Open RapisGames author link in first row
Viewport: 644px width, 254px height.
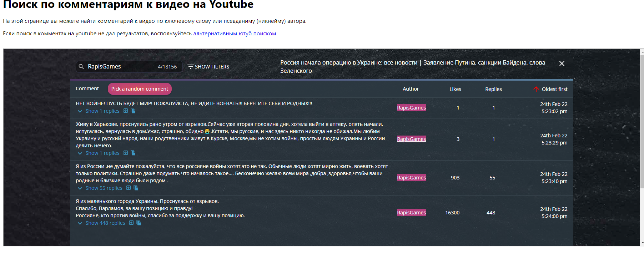[x=411, y=108]
